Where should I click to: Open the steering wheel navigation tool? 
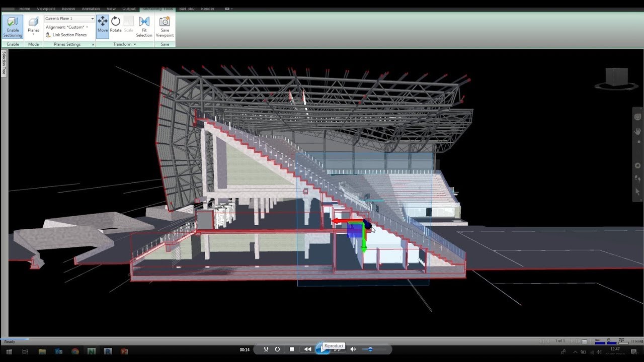point(637,117)
